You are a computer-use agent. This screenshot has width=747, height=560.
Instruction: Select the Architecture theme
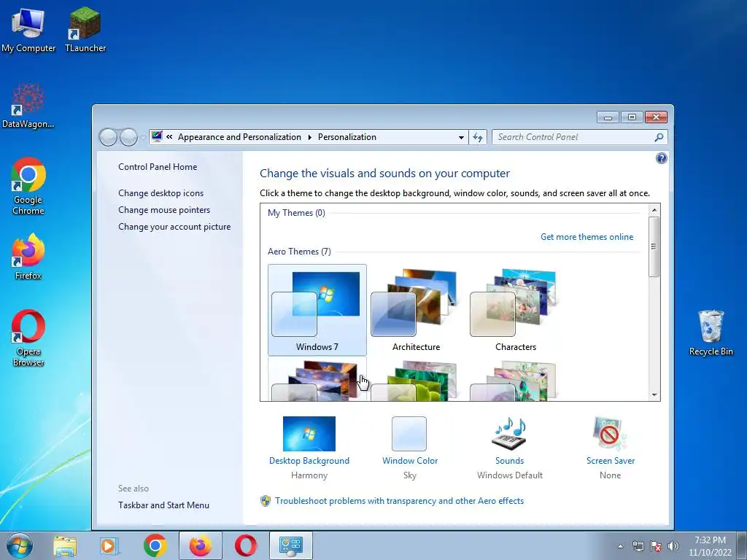[x=416, y=310]
